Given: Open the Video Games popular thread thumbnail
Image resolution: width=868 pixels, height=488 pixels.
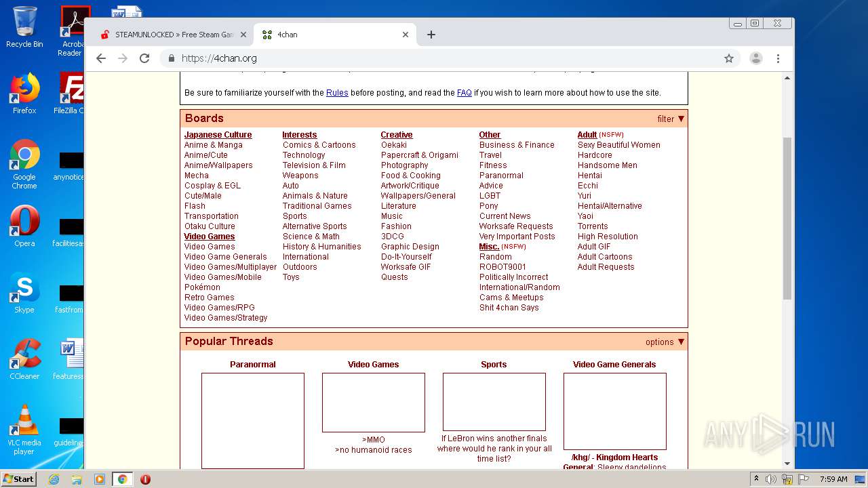Looking at the screenshot, I should pyautogui.click(x=374, y=403).
